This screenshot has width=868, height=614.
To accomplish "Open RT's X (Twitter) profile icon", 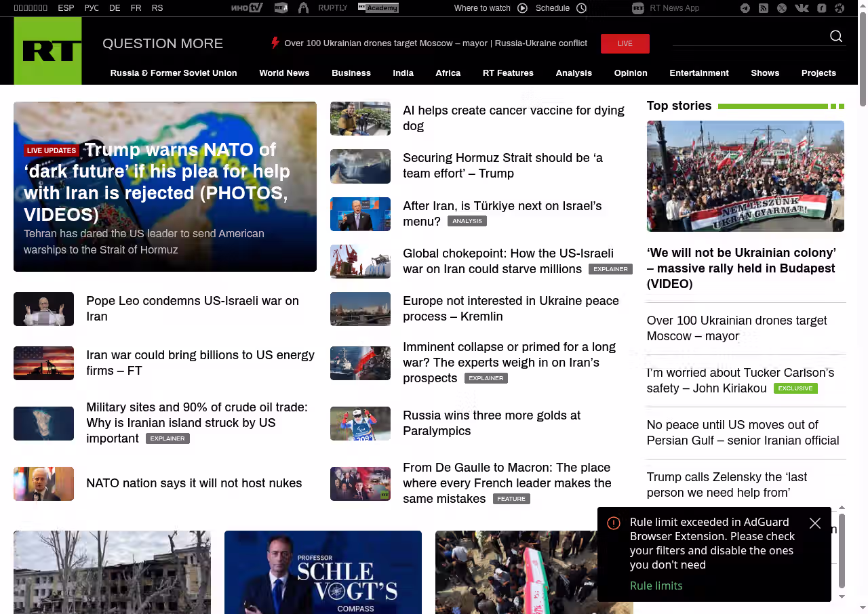I will click(782, 8).
